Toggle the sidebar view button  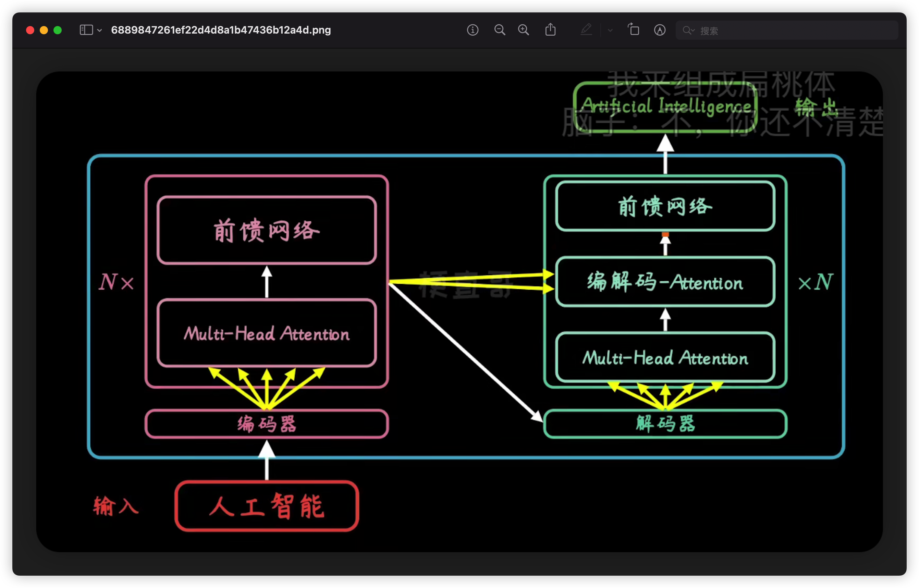(x=86, y=30)
